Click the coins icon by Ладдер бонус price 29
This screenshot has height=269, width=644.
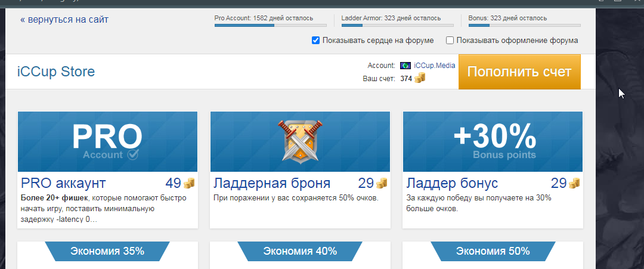tap(574, 183)
